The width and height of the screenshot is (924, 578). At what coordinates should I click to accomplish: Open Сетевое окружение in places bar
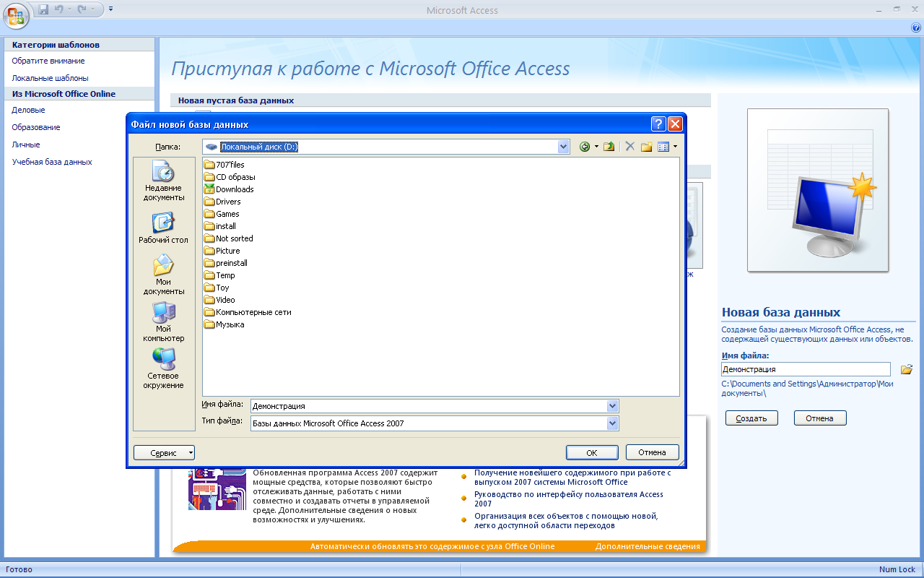tap(163, 369)
